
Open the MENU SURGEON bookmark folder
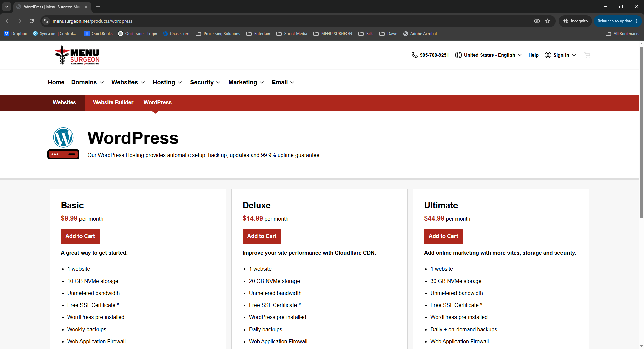coord(332,34)
